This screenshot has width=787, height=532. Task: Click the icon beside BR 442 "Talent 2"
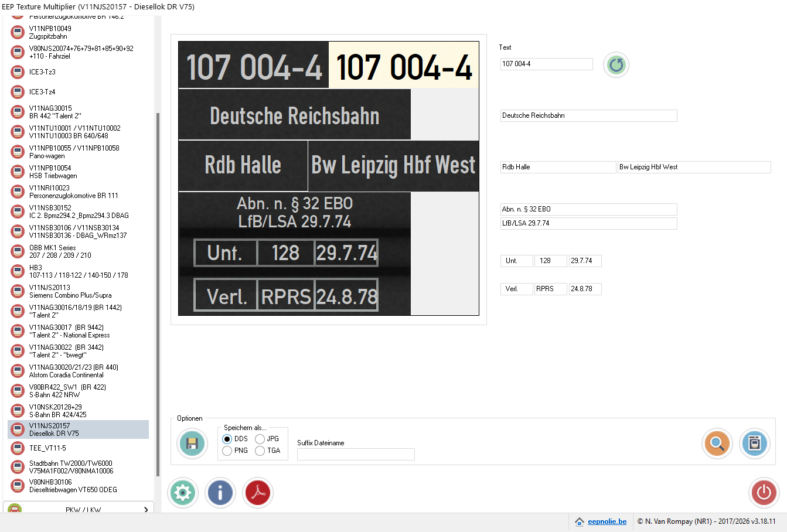click(x=18, y=112)
